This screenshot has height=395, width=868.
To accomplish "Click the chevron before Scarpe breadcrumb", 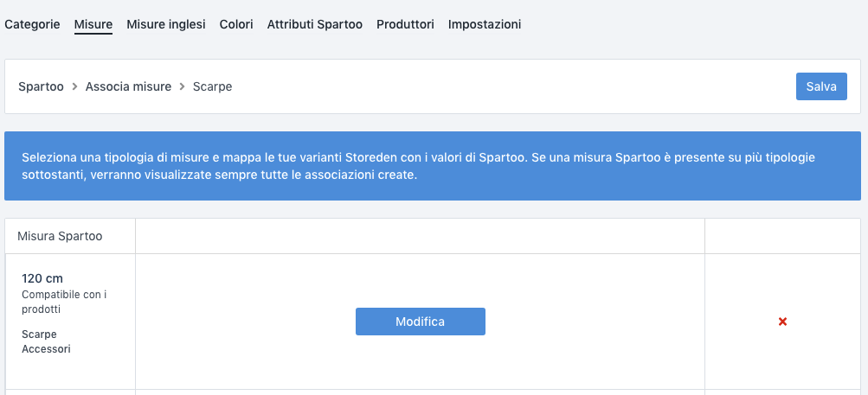I will (183, 86).
